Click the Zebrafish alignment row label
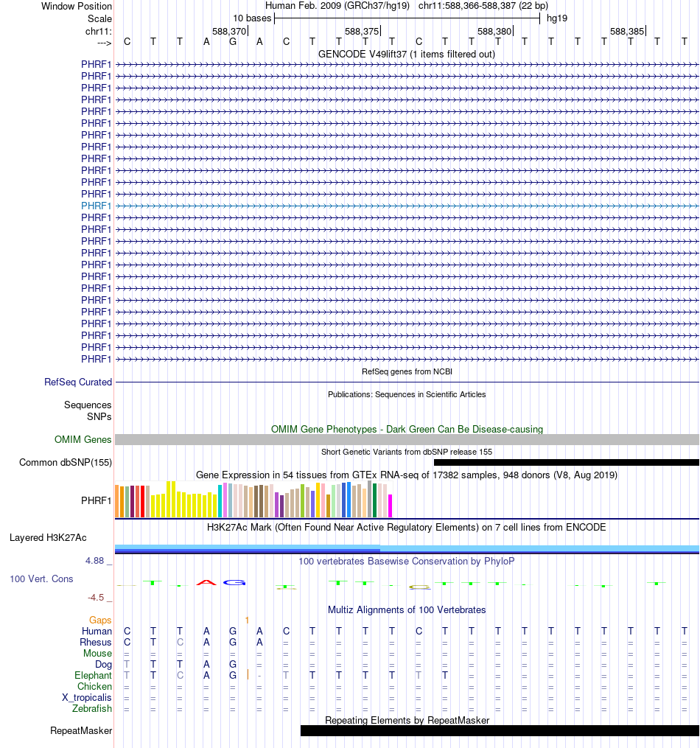Image resolution: width=700 pixels, height=748 pixels. point(92,708)
